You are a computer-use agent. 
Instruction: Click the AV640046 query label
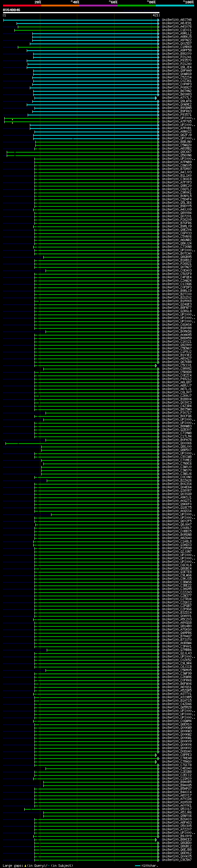11,10
